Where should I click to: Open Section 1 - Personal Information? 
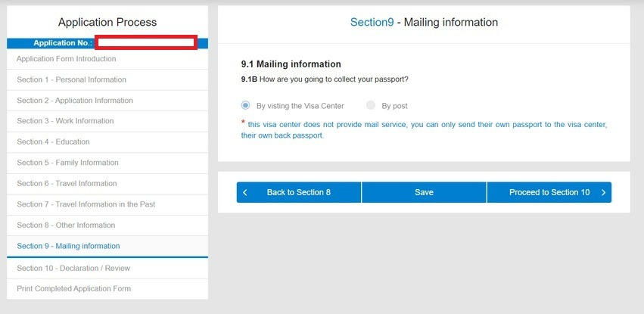(72, 79)
